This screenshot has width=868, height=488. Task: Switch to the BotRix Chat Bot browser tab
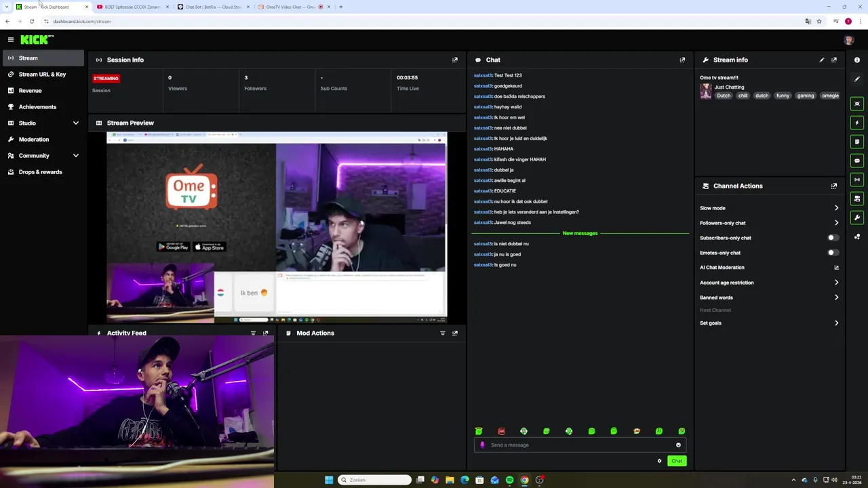(213, 7)
